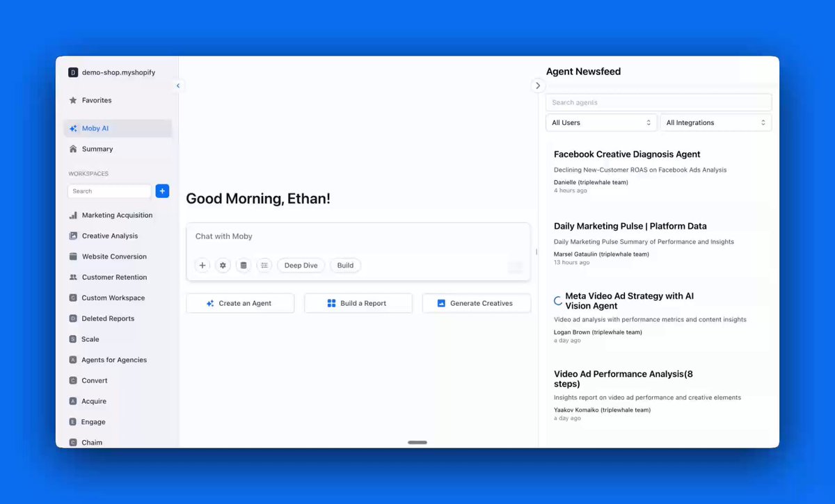The image size is (835, 504).
Task: Click the Scale workspace letter icon
Action: 73,339
